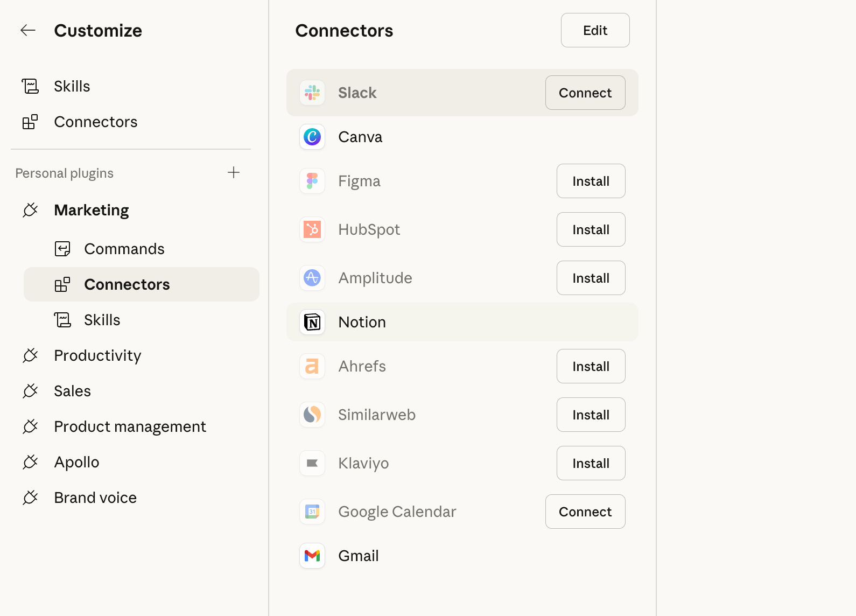The width and height of the screenshot is (856, 616).
Task: Install the Amplitude connector
Action: click(x=591, y=278)
